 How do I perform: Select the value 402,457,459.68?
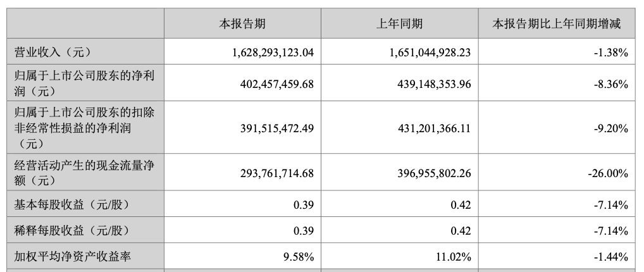277,84
